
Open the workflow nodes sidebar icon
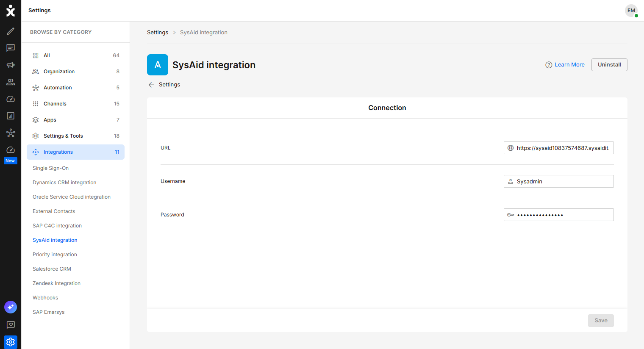[11, 133]
